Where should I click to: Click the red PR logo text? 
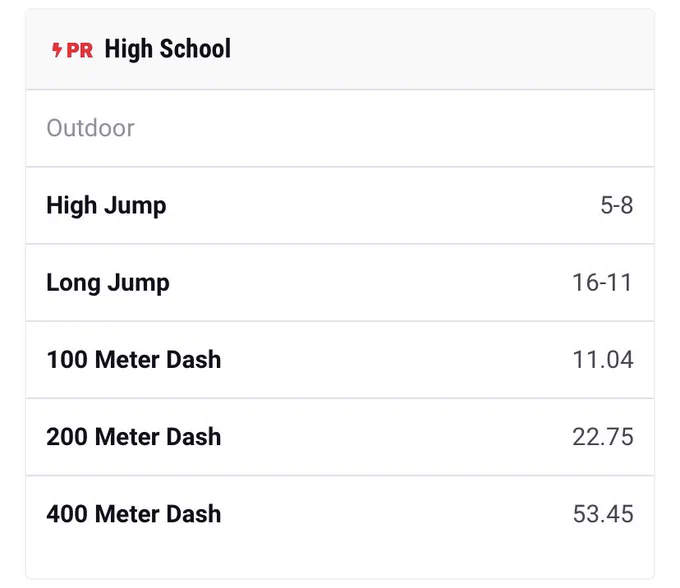coord(80,51)
